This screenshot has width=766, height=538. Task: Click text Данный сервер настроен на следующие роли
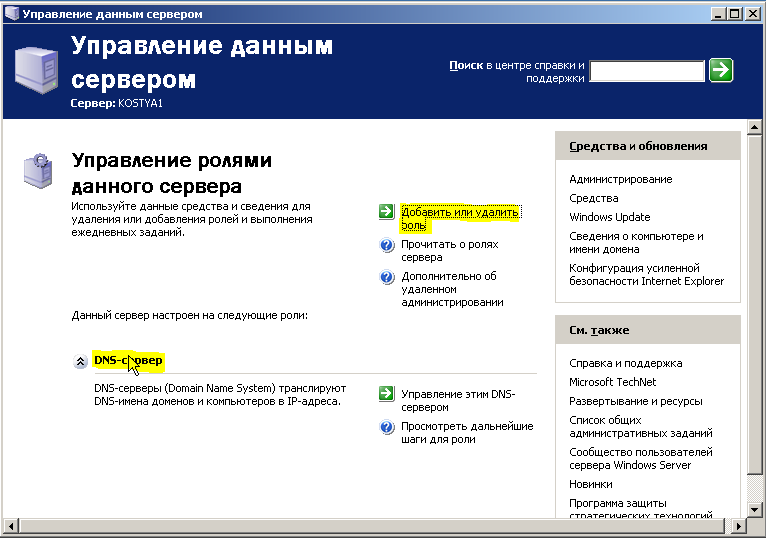click(190, 316)
